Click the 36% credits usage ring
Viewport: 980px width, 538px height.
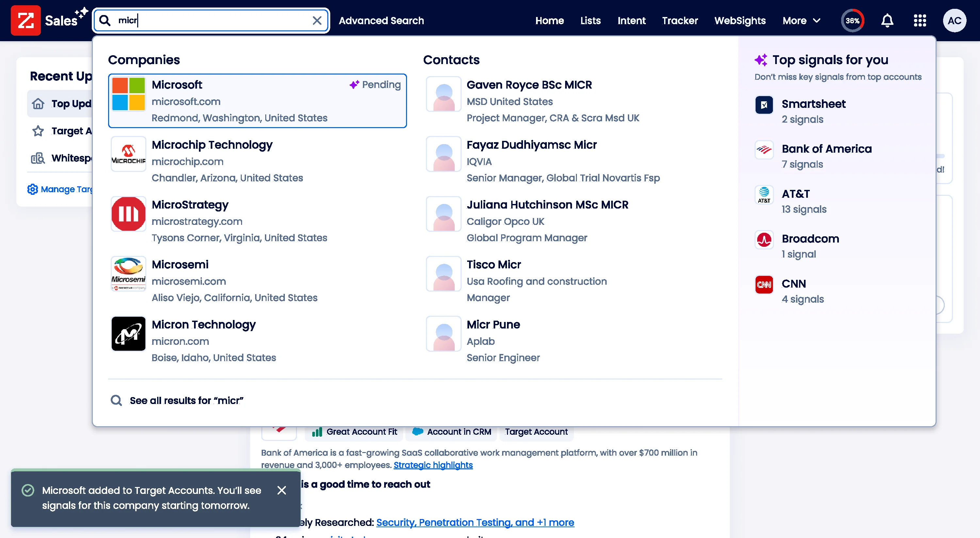pyautogui.click(x=853, y=21)
